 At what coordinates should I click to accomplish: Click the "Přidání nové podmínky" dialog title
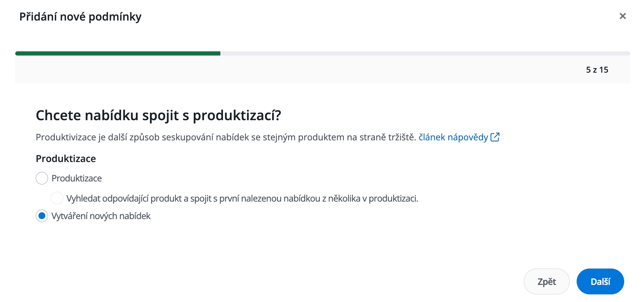(x=80, y=17)
